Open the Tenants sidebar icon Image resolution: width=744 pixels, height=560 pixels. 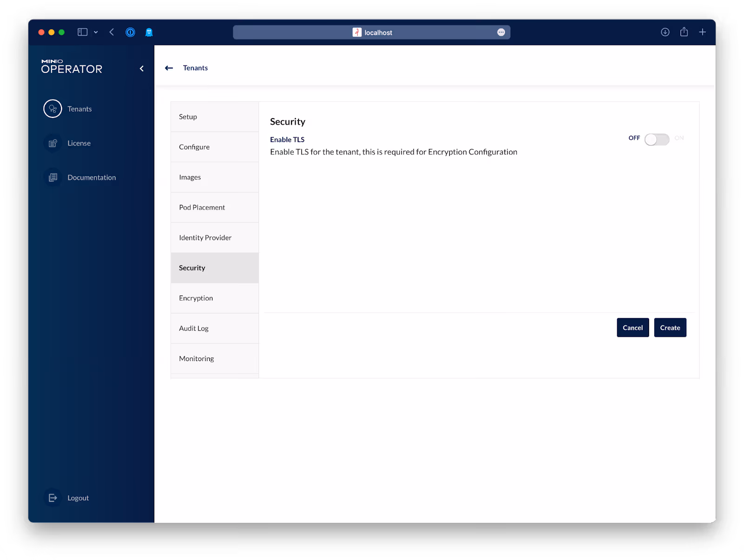point(53,109)
